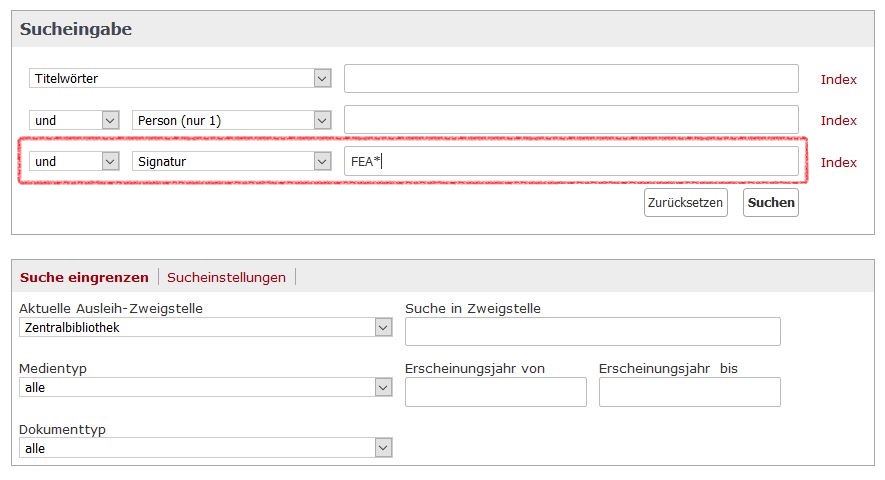Switch to the Sucheinstellungen tab

(x=226, y=277)
